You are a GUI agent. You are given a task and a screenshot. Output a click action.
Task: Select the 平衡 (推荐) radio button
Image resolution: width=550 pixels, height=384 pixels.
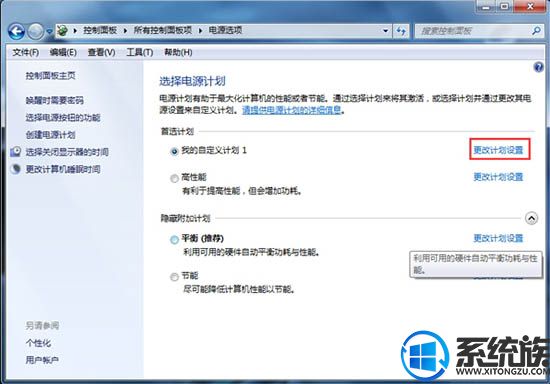point(174,240)
